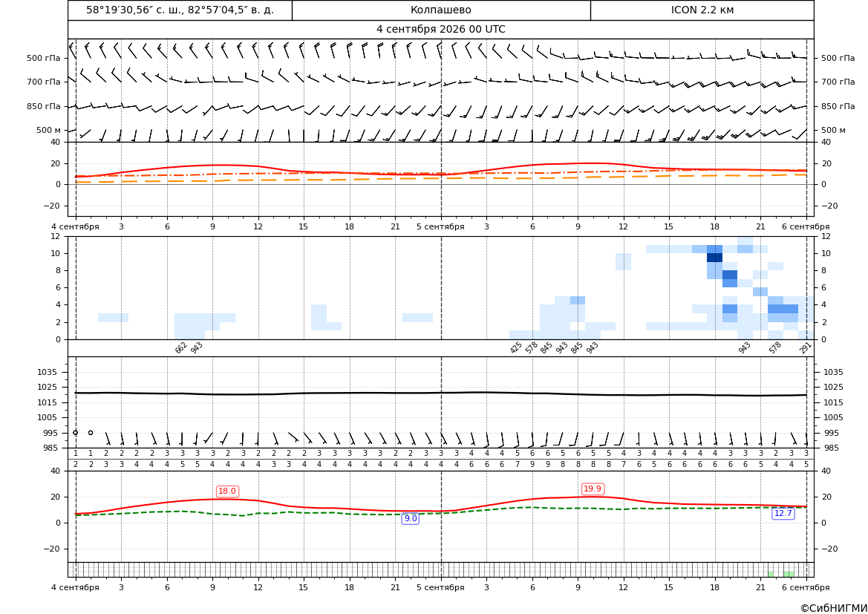Click the Колпашево station title
868x614 pixels.
click(x=440, y=10)
